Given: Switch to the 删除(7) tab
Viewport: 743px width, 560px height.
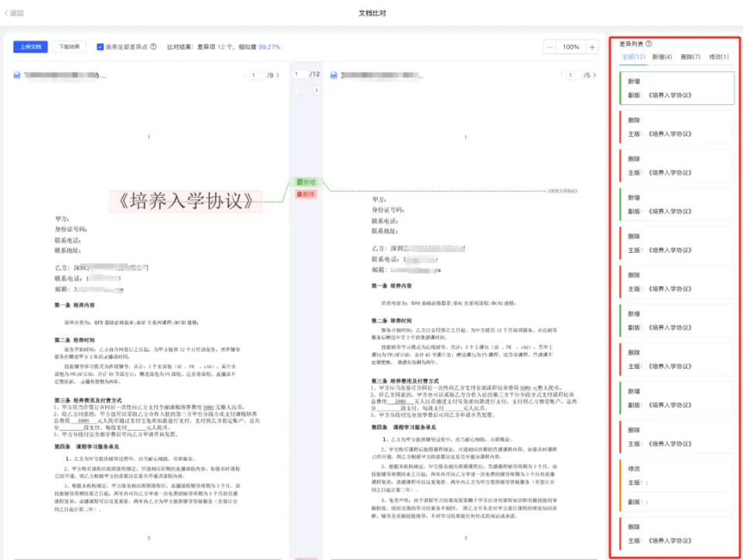Looking at the screenshot, I should (x=690, y=57).
